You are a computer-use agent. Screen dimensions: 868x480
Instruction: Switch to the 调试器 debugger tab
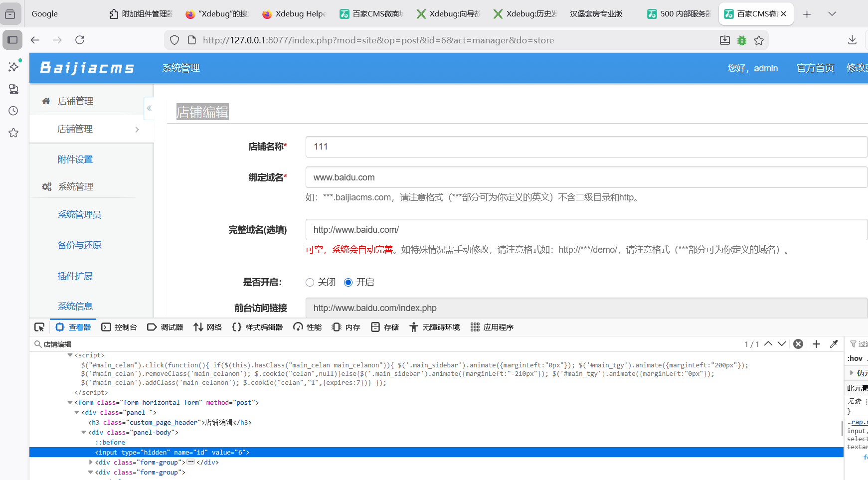pyautogui.click(x=165, y=327)
